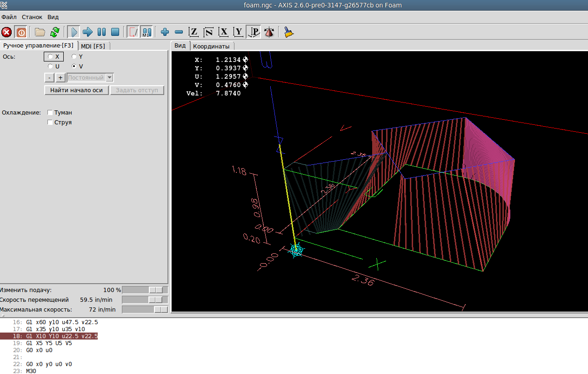Enable the Струя coolant checkbox
This screenshot has height=374, width=588.
point(50,122)
